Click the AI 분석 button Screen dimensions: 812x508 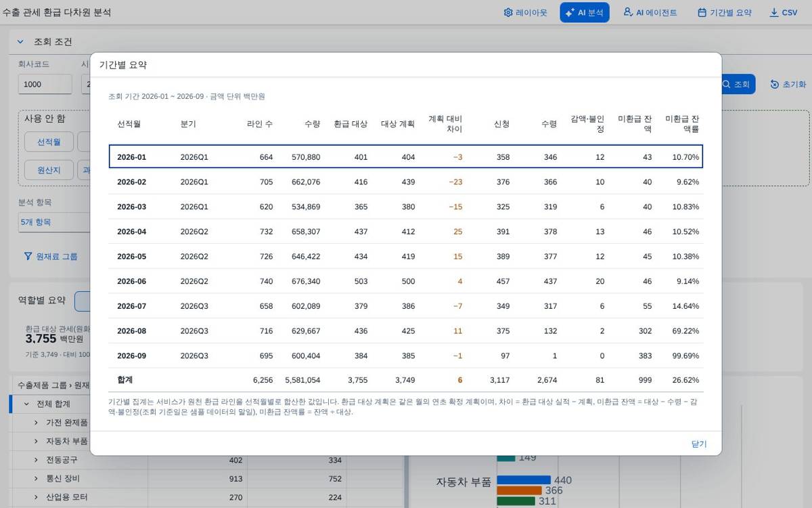click(x=585, y=12)
